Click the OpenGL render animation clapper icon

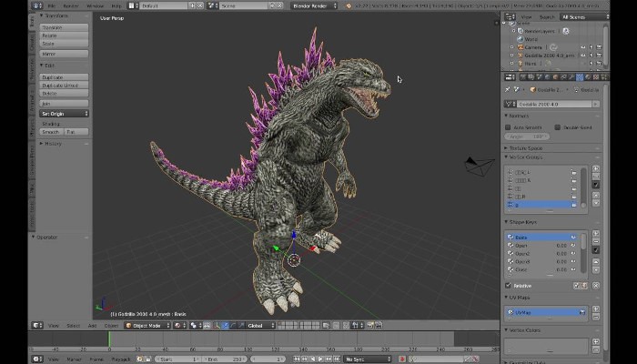(x=379, y=326)
